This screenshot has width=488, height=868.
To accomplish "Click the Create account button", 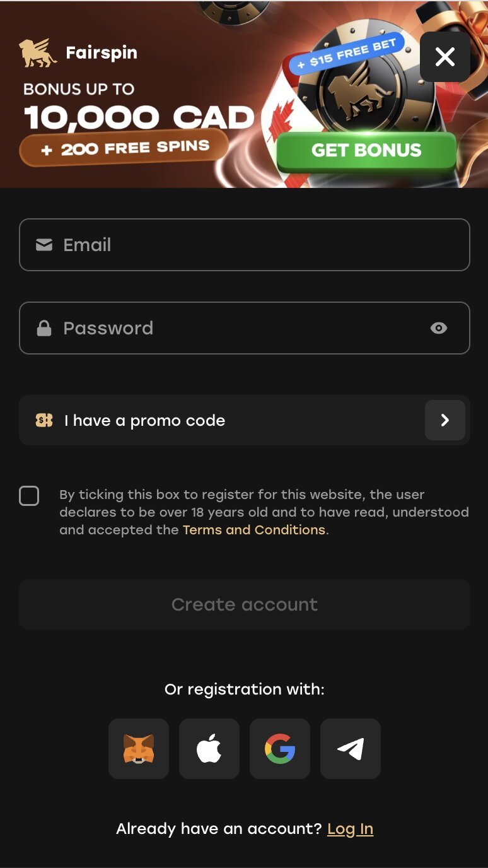I will pos(244,604).
